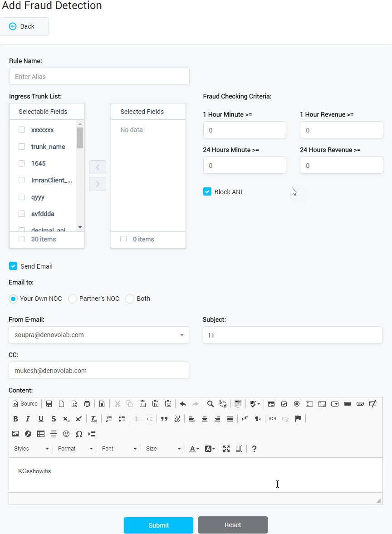Check the trunk_name ingress trunk
The height and width of the screenshot is (534, 392).
(x=22, y=147)
